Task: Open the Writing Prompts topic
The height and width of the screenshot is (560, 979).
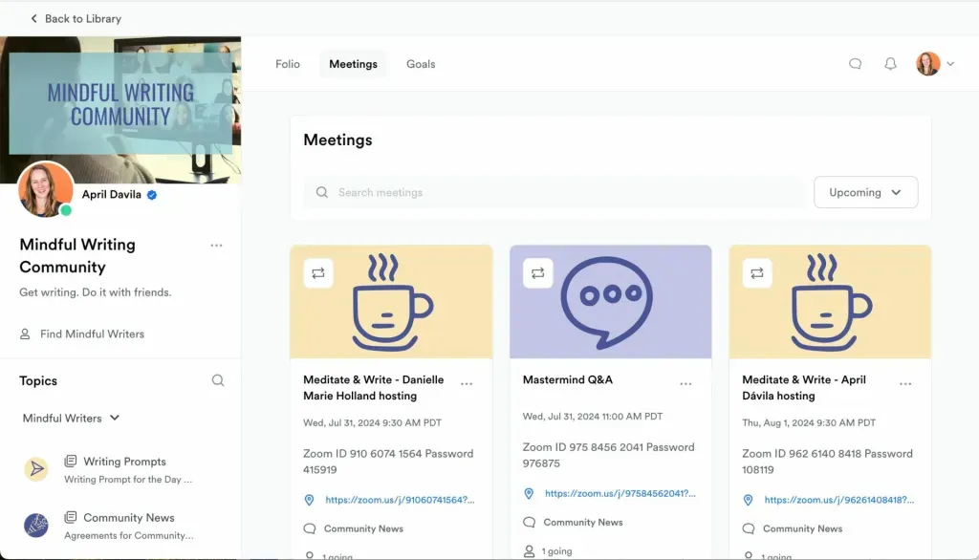Action: point(125,462)
